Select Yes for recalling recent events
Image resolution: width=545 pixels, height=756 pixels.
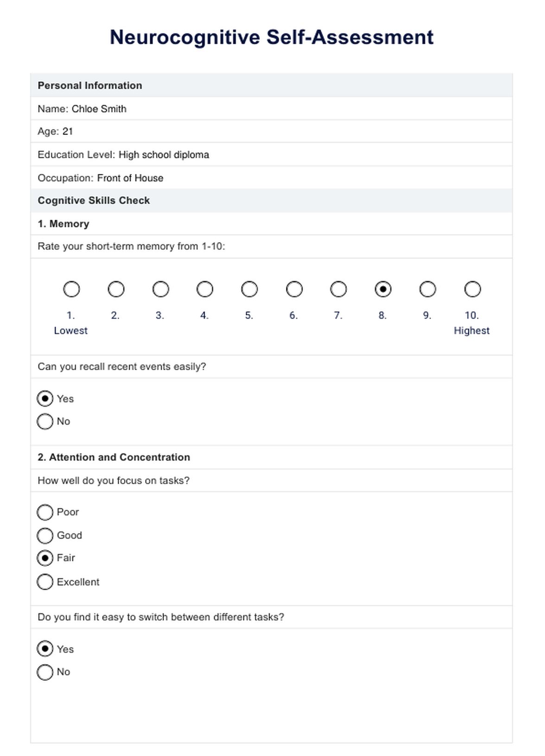pyautogui.click(x=45, y=399)
